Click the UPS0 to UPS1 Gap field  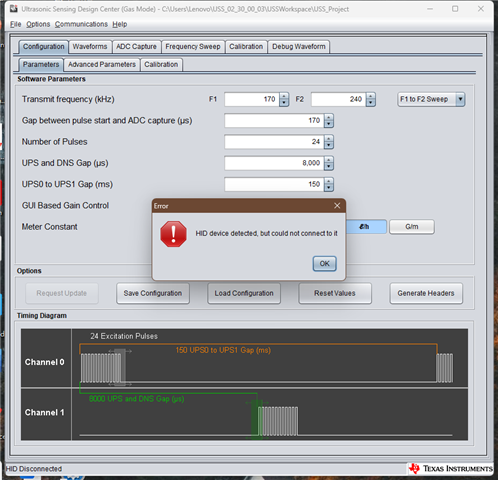pos(274,184)
